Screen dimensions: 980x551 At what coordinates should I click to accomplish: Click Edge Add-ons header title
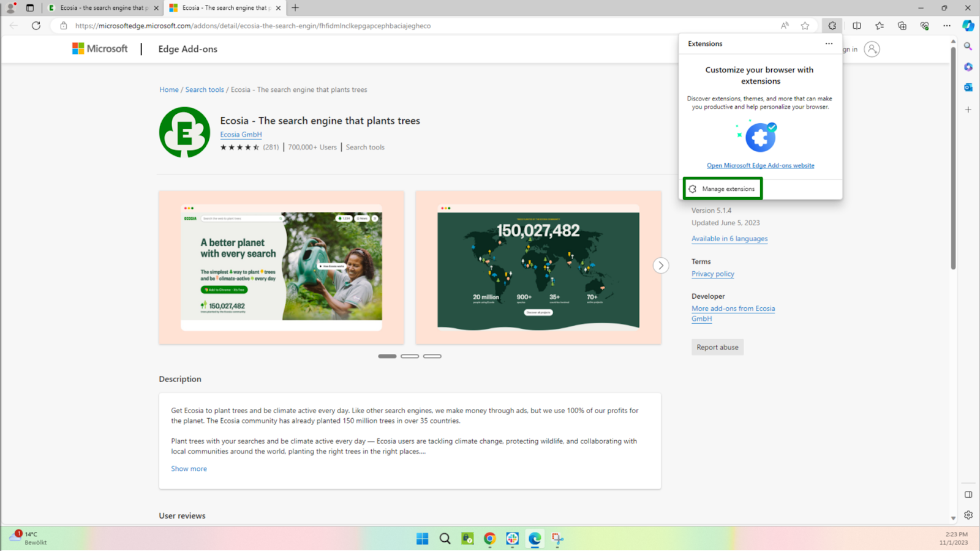187,49
